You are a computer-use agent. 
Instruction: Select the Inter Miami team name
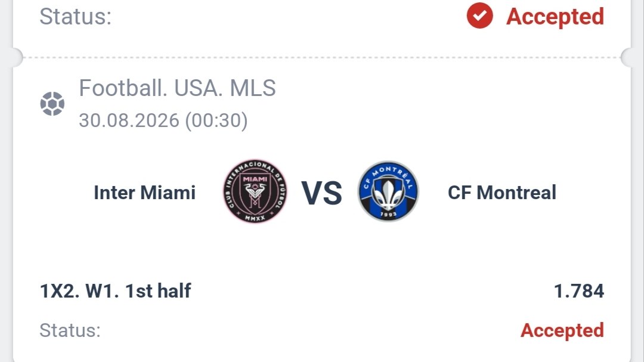[144, 192]
